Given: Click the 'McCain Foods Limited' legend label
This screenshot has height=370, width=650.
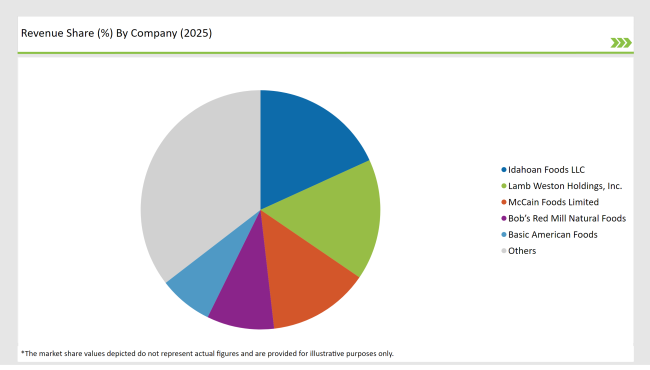Looking at the screenshot, I should pyautogui.click(x=553, y=202).
